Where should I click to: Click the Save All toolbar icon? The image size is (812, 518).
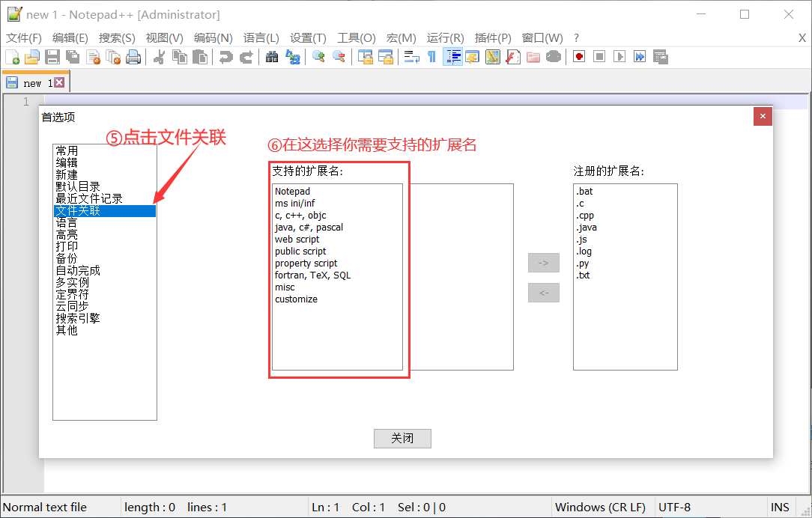pyautogui.click(x=73, y=57)
